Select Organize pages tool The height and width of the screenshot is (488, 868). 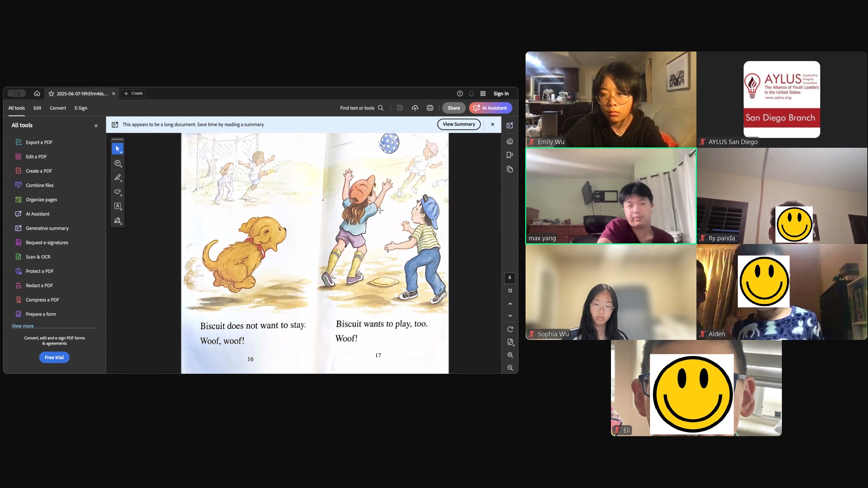(x=41, y=200)
